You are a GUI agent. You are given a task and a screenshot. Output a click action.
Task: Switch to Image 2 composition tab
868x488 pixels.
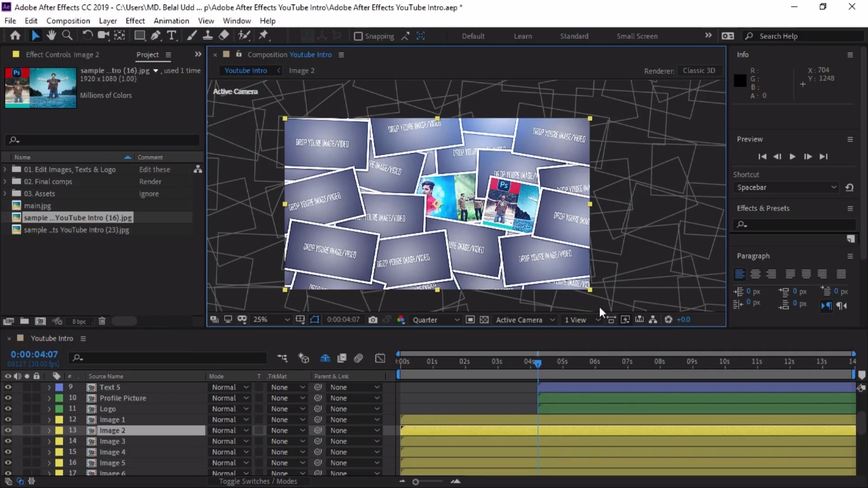click(302, 71)
